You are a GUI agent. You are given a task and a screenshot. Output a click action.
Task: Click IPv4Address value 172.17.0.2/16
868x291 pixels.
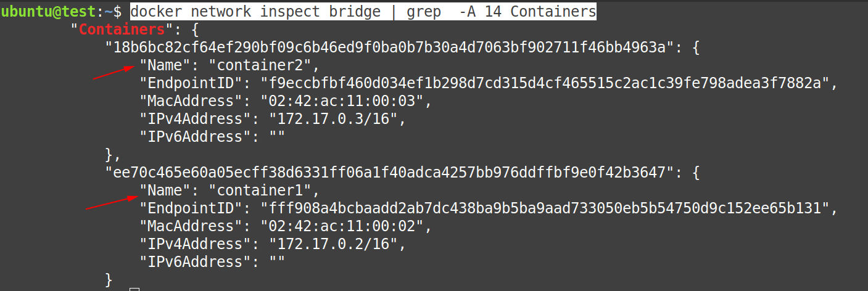[x=329, y=244]
